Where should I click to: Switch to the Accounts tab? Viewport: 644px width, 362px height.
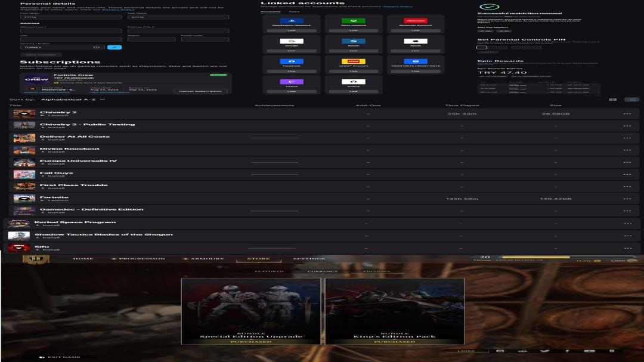[271, 11]
